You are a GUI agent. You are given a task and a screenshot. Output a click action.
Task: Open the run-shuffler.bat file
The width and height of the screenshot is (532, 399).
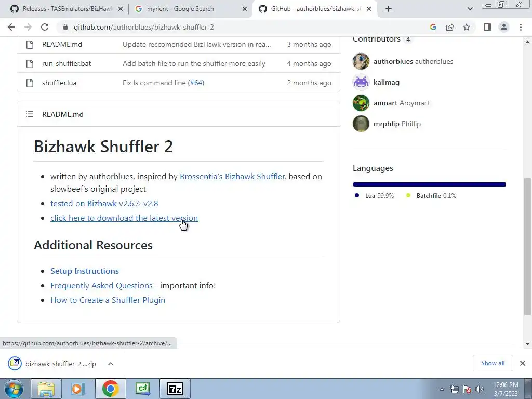66,63
